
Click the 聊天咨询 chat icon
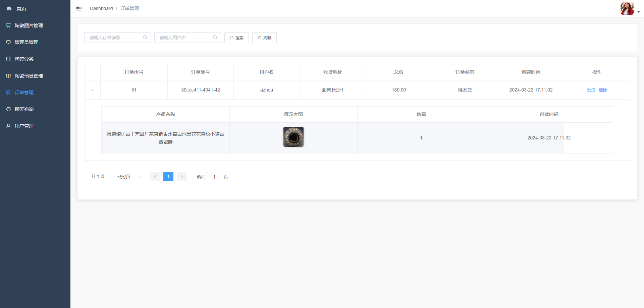pos(8,109)
